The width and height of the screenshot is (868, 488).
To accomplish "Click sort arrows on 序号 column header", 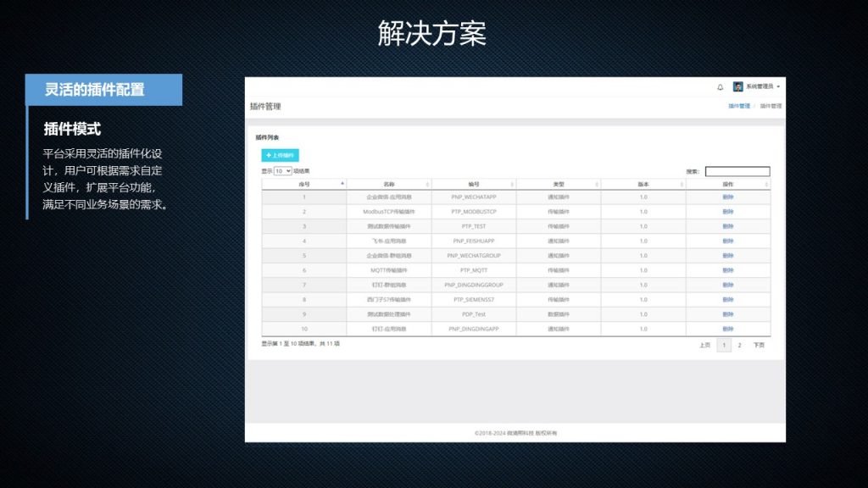I will [x=342, y=183].
